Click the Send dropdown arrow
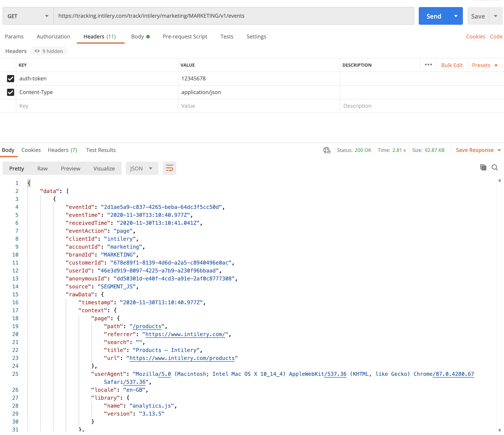This screenshot has width=504, height=435. pyautogui.click(x=456, y=16)
